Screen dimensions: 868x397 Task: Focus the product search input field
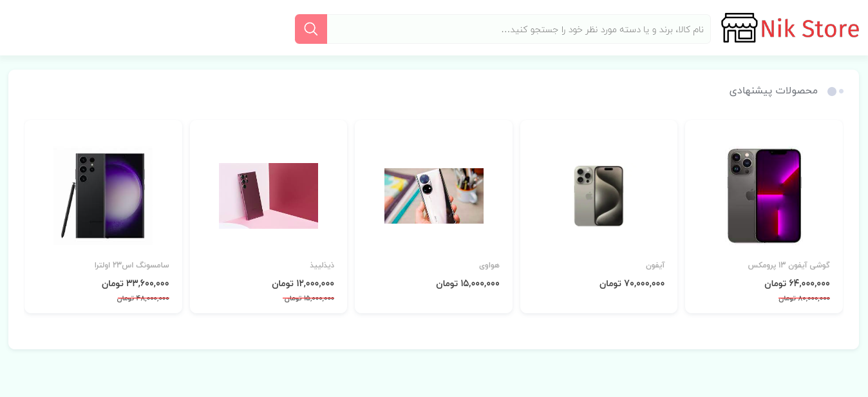point(518,29)
